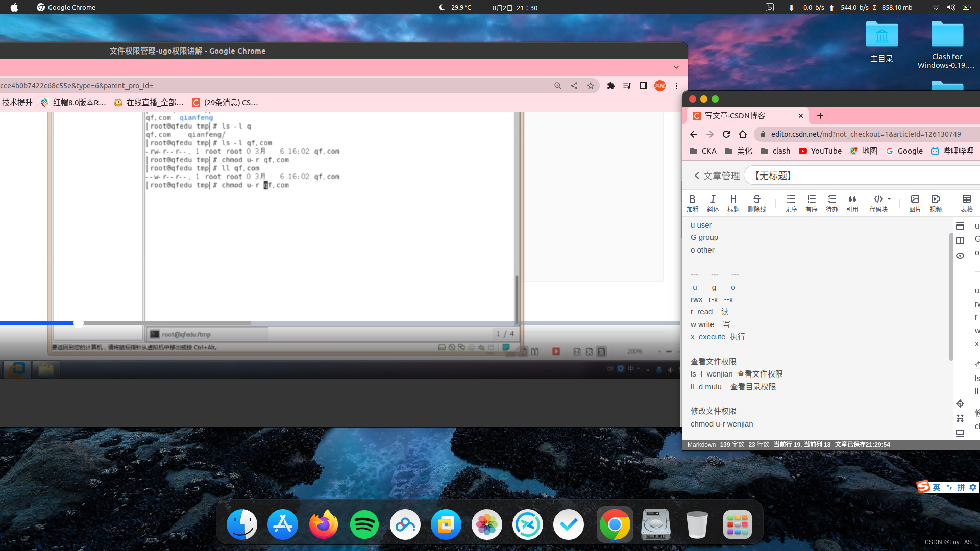Open a new tab next to 写文章-CSDN博客
Image resolution: width=980 pixels, height=551 pixels.
(820, 116)
